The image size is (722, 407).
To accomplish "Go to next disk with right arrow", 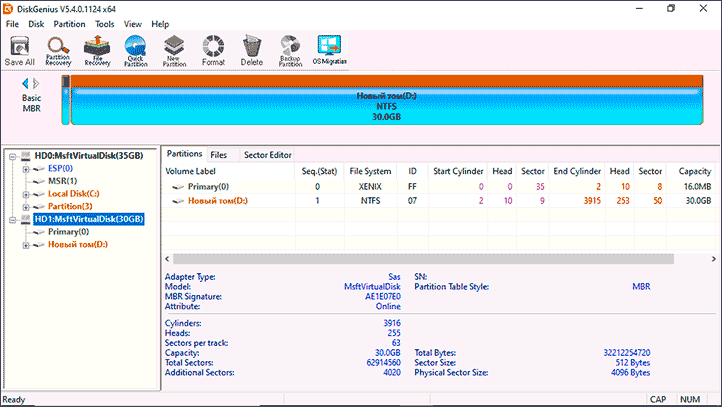I will tap(36, 83).
